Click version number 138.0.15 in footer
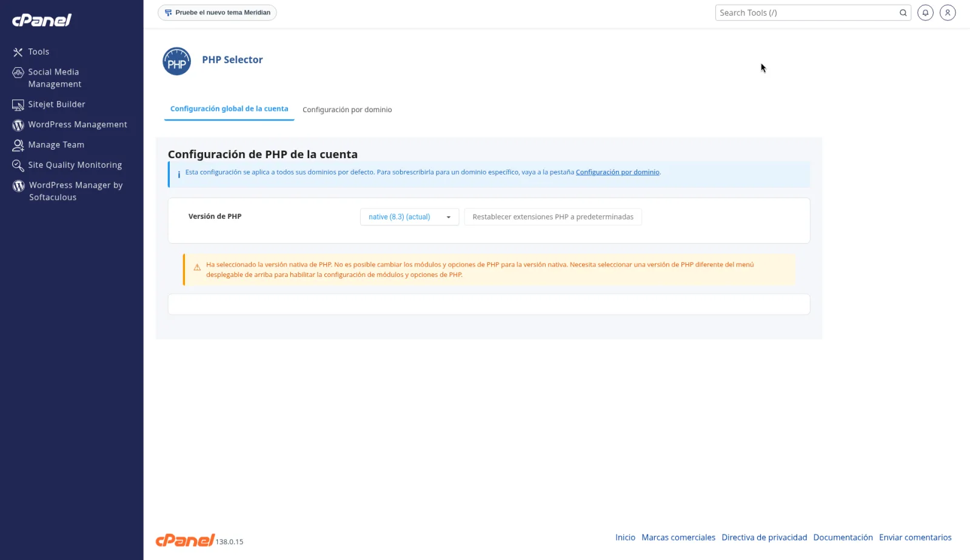 pyautogui.click(x=229, y=542)
